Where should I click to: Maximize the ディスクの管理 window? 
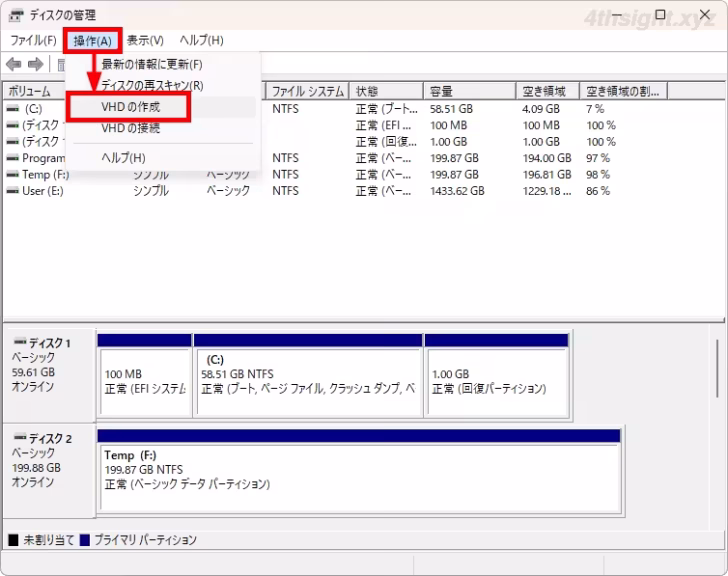point(660,15)
